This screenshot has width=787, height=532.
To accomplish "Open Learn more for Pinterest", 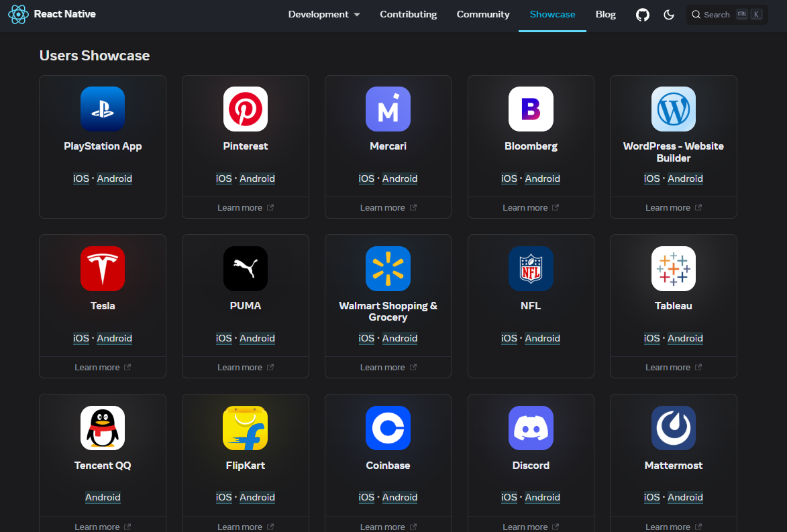I will (246, 207).
